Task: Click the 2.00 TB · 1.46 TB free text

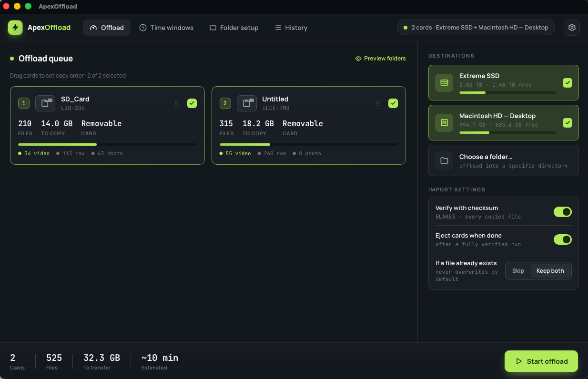Action: tap(495, 85)
